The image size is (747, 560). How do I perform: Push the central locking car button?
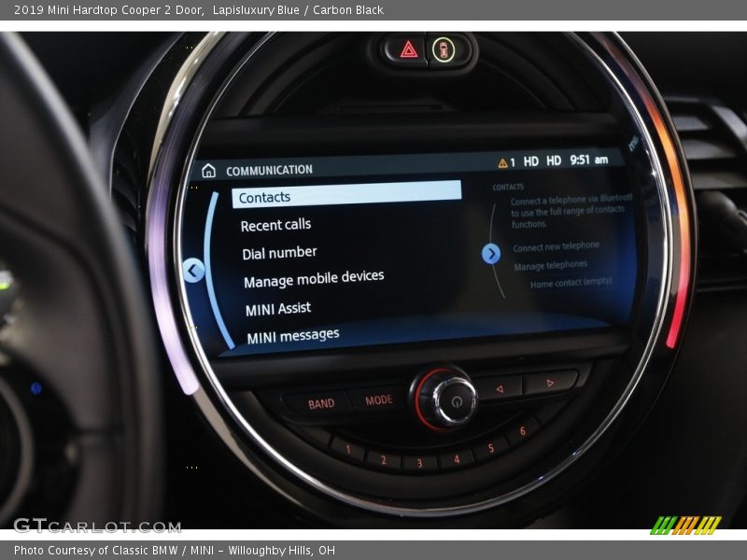[444, 49]
